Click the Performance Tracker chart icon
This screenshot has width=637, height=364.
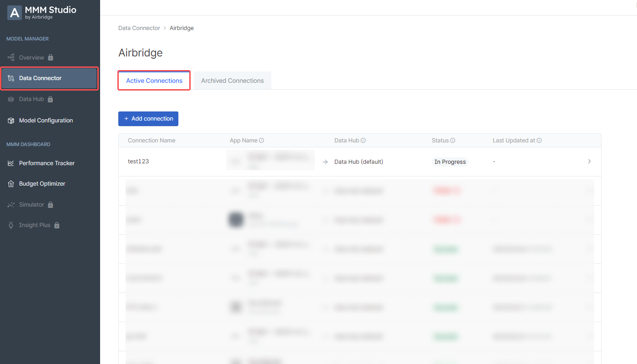point(11,163)
